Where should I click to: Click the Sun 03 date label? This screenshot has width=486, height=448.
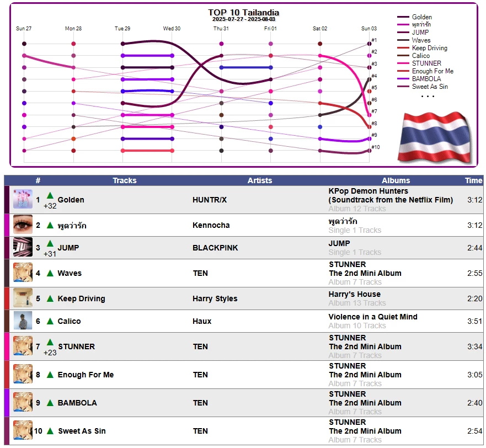click(x=369, y=29)
